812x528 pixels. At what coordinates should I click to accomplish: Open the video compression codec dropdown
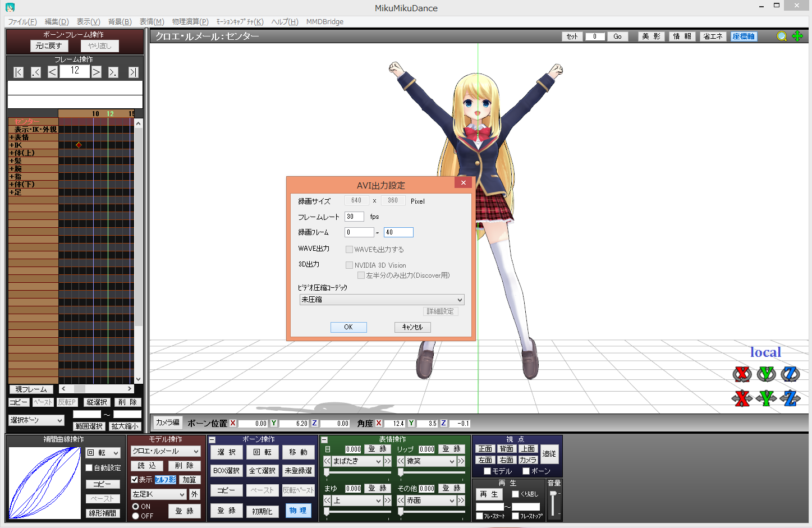pyautogui.click(x=382, y=300)
